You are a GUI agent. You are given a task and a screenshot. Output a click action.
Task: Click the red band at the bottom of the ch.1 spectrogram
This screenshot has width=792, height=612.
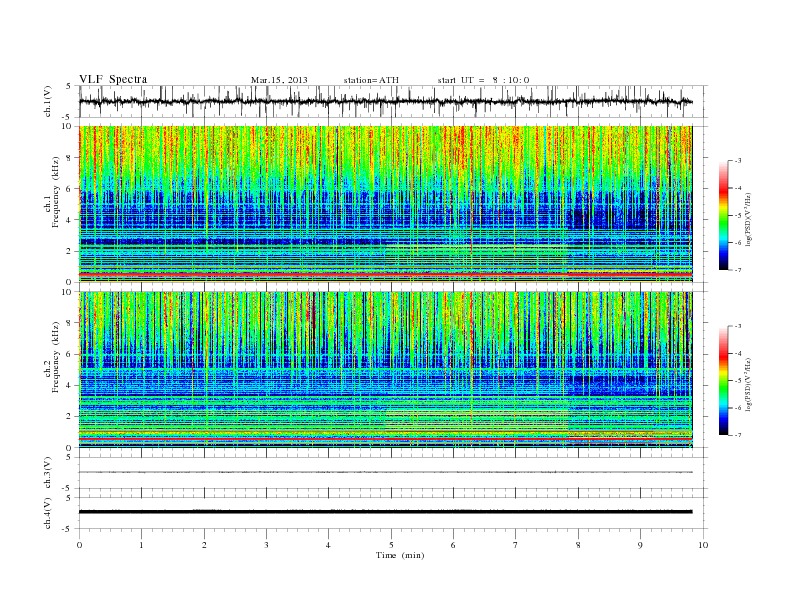coord(385,274)
